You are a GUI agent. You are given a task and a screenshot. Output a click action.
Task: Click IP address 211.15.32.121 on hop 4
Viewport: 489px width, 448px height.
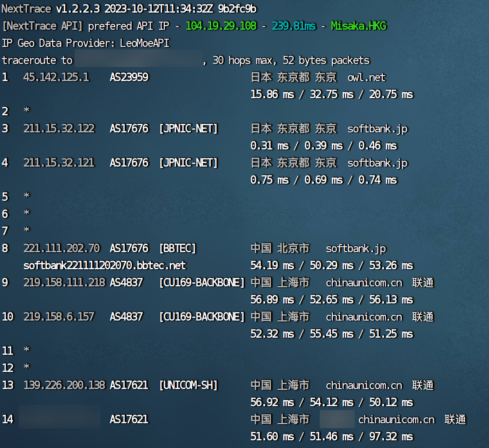59,163
